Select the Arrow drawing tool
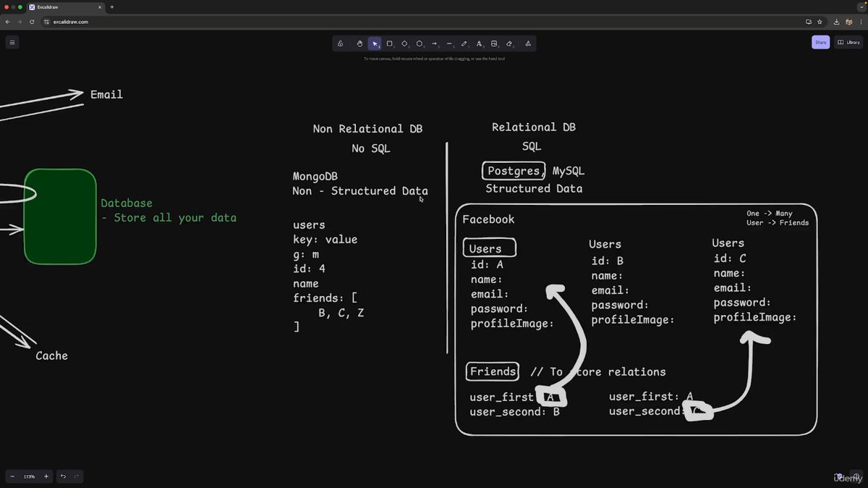Screen dimensions: 868x488 pos(435,43)
